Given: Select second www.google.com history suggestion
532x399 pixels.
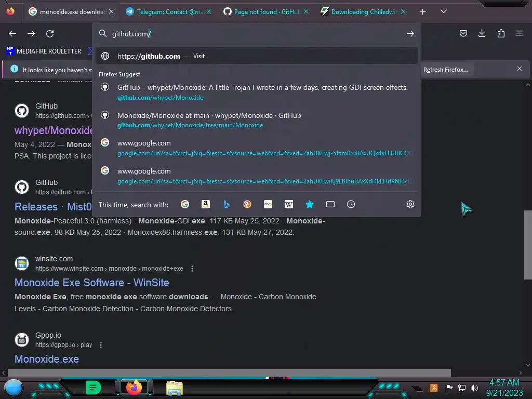Looking at the screenshot, I should (257, 176).
